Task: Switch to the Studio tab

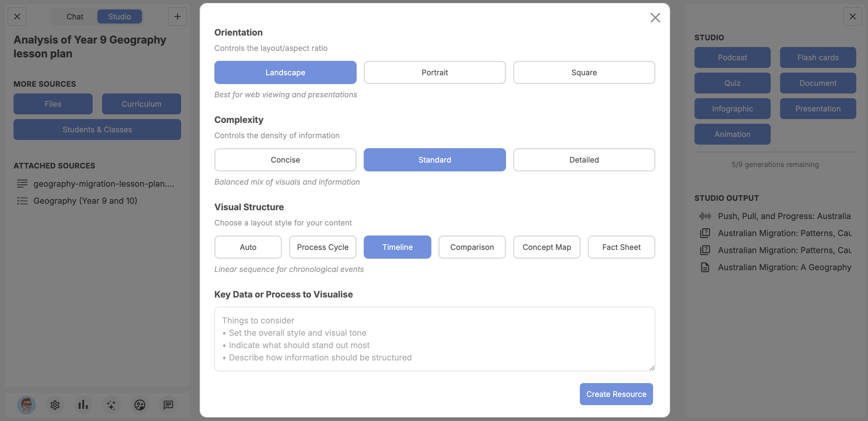Action: [x=120, y=16]
